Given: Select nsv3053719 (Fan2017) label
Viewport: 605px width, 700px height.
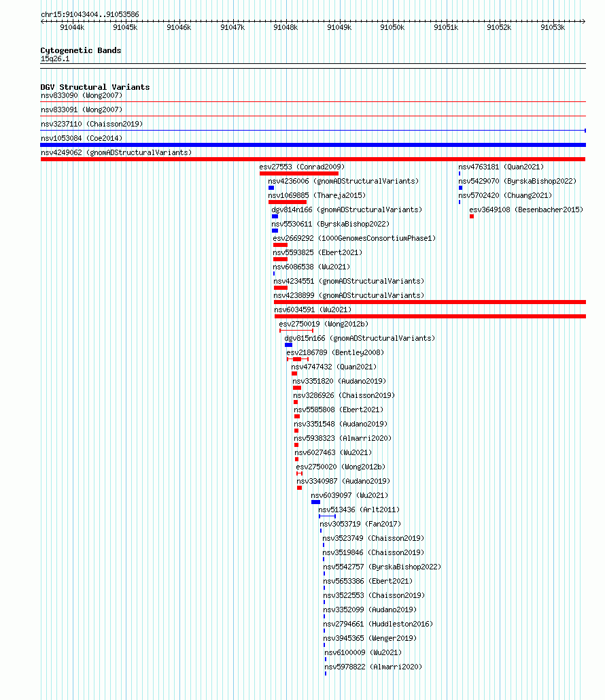Looking at the screenshot, I should (360, 524).
